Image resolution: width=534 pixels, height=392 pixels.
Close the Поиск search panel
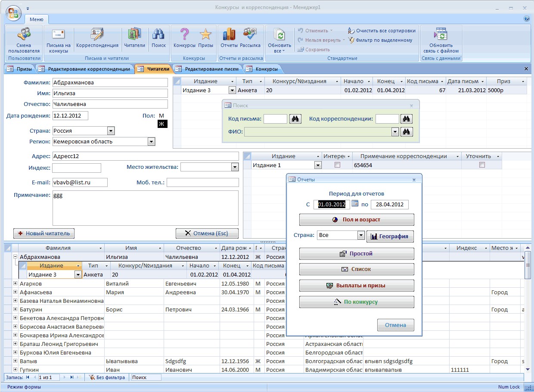[411, 106]
